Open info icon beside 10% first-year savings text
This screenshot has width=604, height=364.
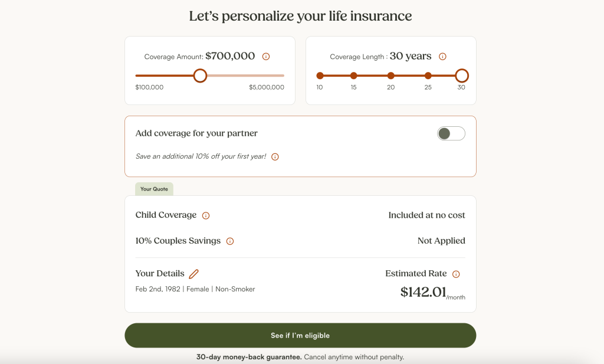click(275, 157)
